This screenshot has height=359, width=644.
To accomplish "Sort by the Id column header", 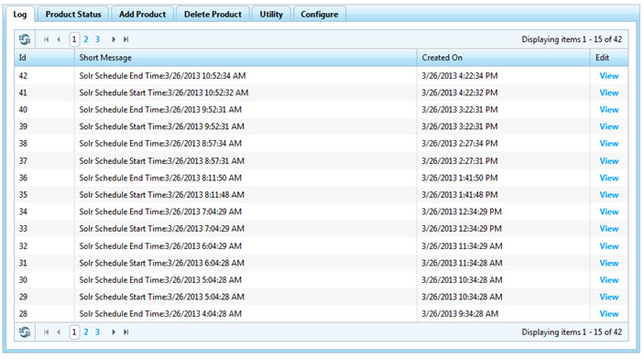I will (x=44, y=58).
